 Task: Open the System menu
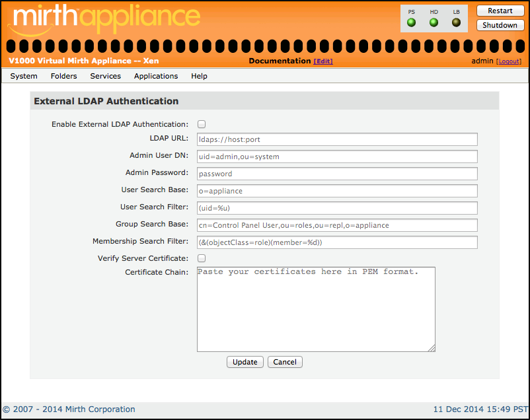[24, 76]
